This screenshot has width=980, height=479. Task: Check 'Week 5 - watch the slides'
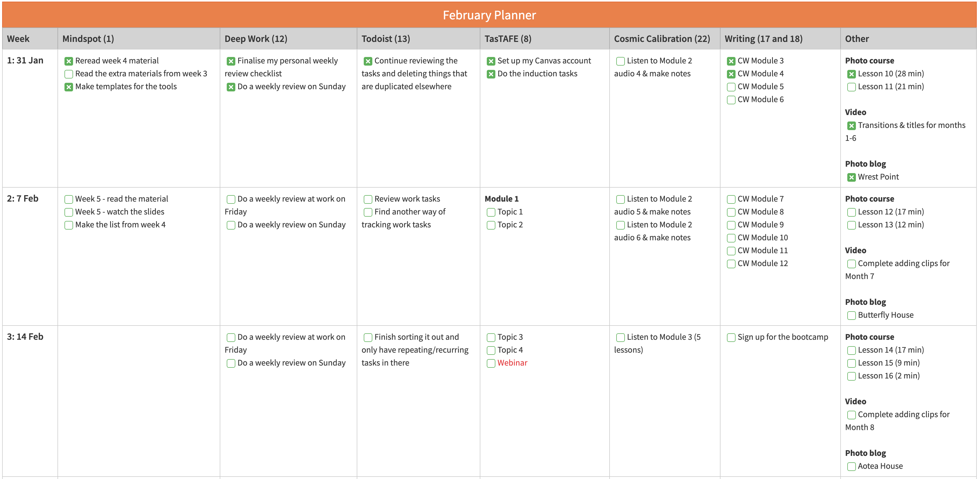(x=69, y=212)
